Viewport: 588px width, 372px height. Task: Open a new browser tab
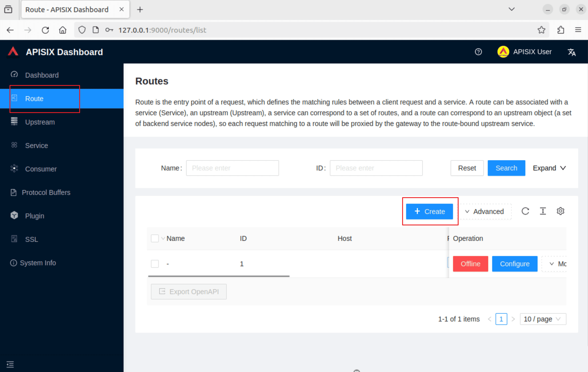click(x=140, y=9)
